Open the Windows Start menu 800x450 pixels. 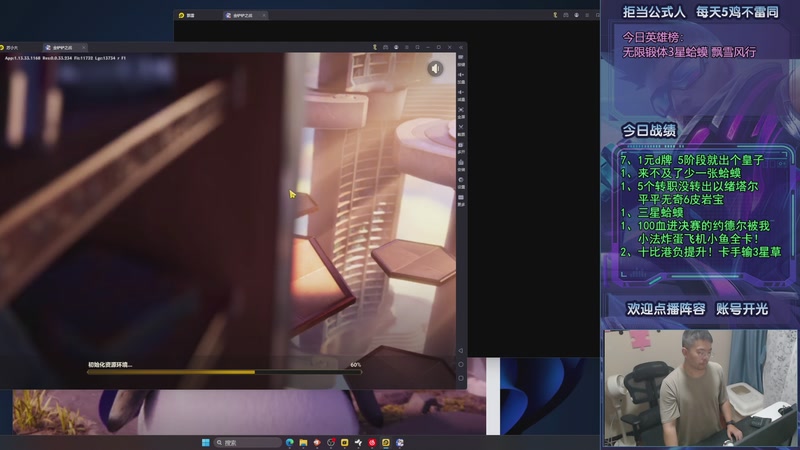[x=206, y=442]
